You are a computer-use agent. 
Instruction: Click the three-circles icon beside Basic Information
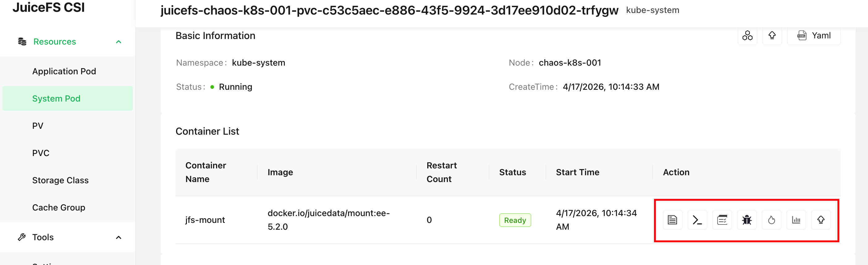(747, 35)
